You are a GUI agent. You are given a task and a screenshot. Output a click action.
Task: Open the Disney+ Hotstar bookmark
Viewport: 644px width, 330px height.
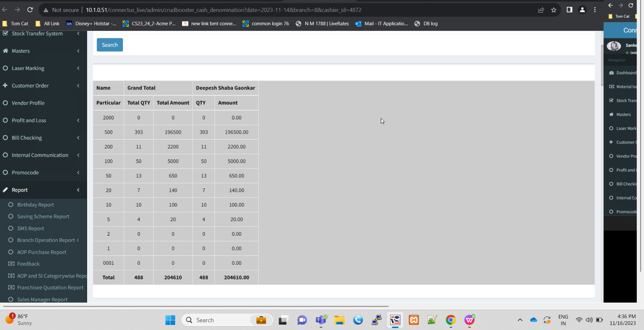[91, 24]
